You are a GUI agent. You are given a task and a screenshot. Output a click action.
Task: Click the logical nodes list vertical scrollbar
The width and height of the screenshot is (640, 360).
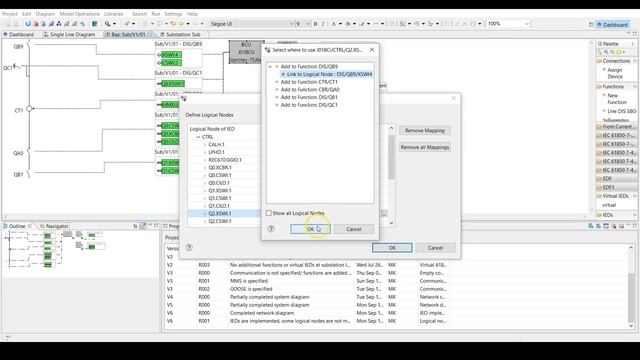click(391, 158)
